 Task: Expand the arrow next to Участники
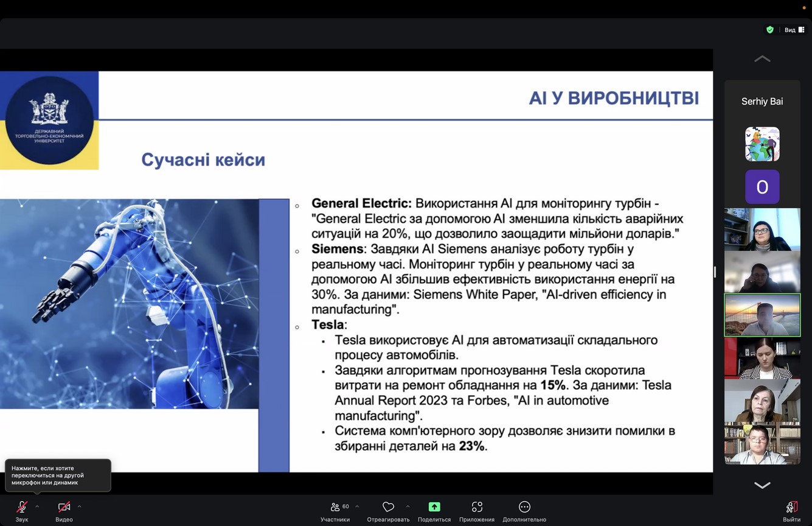(x=357, y=507)
